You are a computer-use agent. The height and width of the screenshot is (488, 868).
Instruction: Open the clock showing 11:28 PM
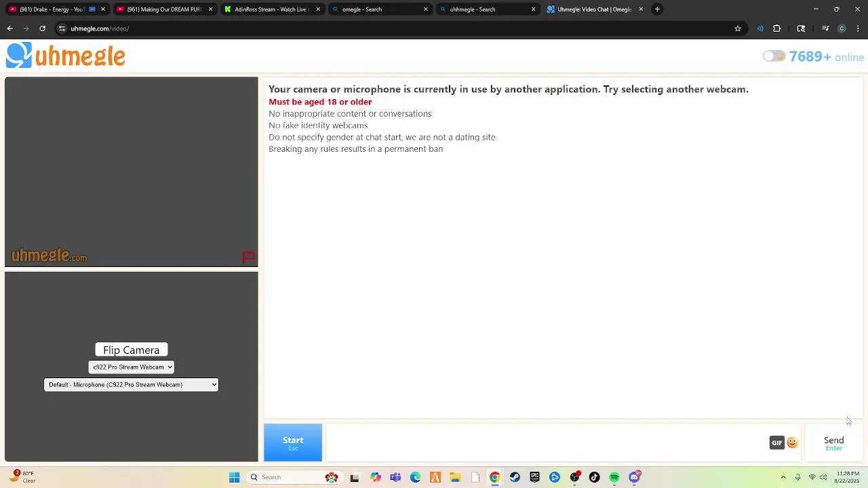848,477
